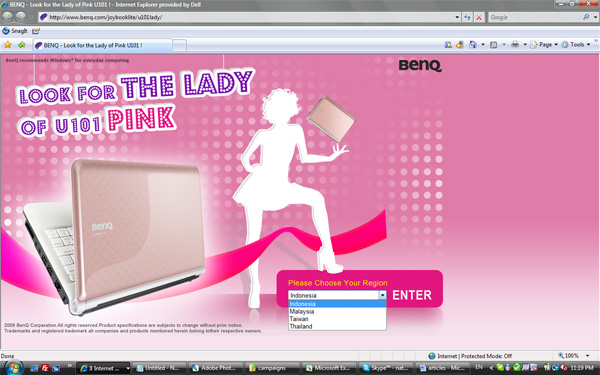Image resolution: width=600 pixels, height=375 pixels.
Task: Open the Internet Explorer taskbar group
Action: [103, 368]
